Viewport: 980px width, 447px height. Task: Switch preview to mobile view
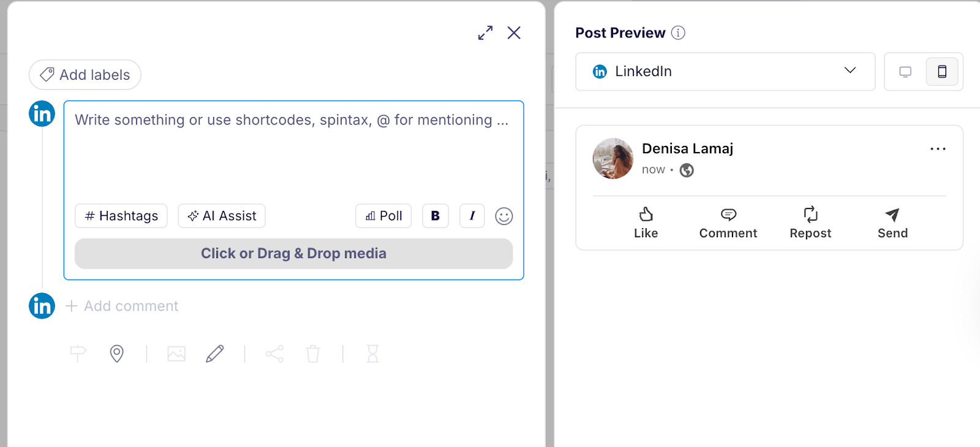click(x=942, y=72)
